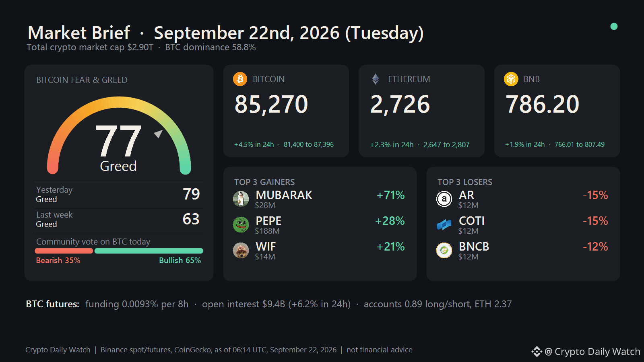Click the Binance logo beside Crypto Daily Watch
This screenshot has height=362, width=644.
(537, 352)
